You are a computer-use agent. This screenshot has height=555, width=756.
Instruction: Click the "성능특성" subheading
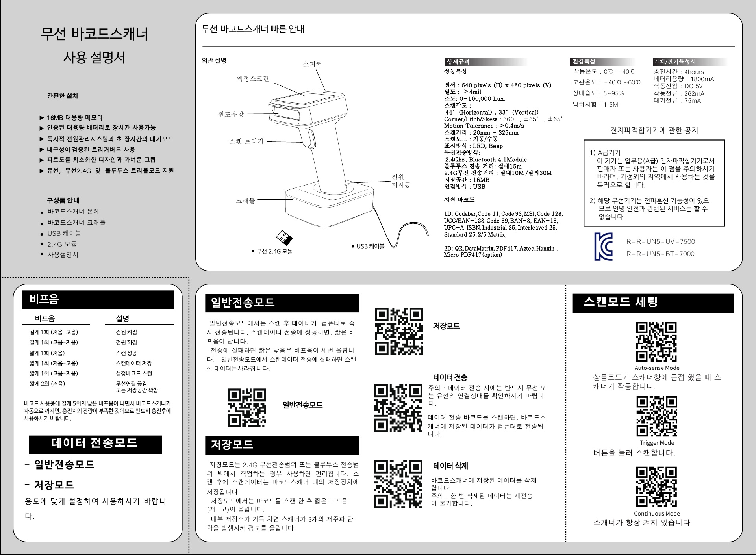(455, 71)
